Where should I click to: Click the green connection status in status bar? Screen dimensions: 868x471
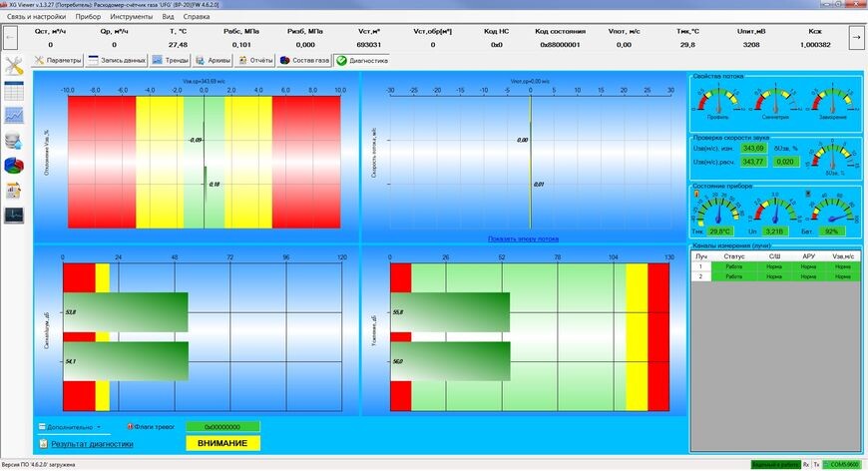click(x=775, y=465)
